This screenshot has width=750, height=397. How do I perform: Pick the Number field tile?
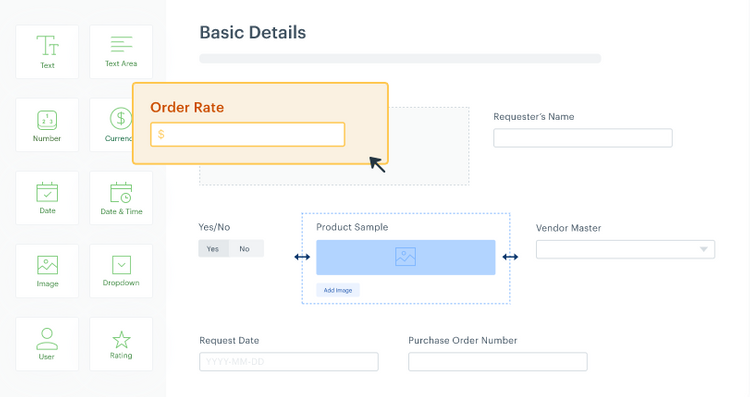coord(47,125)
